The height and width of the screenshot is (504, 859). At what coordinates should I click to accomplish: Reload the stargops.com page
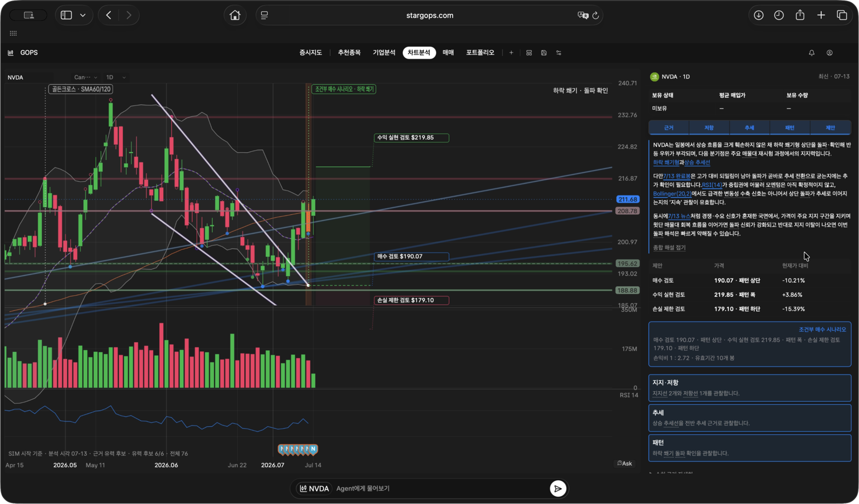pos(595,15)
